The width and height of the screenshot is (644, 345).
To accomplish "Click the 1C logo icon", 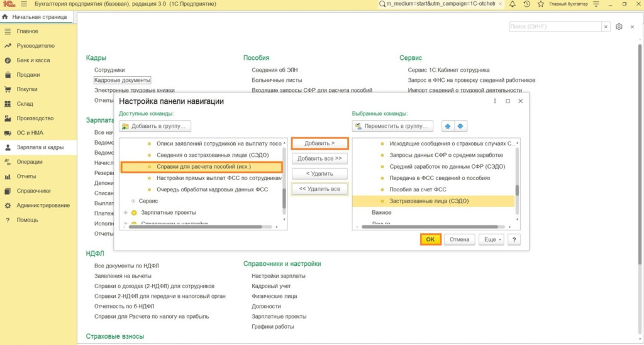I will tap(8, 4).
